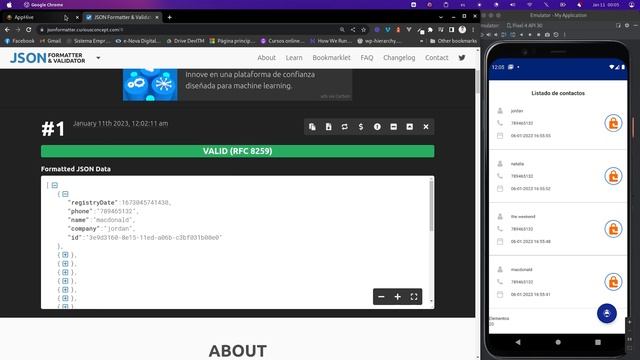Toggle fullscreen view of formatted JSON
The width and height of the screenshot is (640, 360).
[x=414, y=297]
